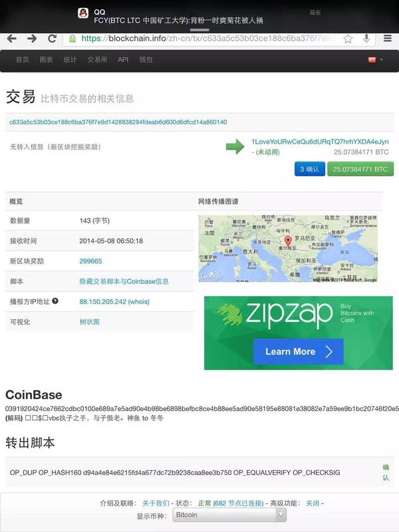The image size is (399, 532).
Task: Open block 299665 link
Action: pos(90,261)
